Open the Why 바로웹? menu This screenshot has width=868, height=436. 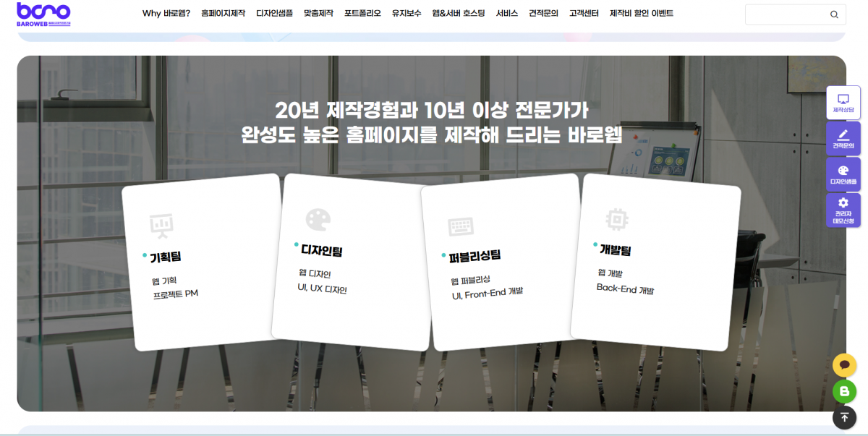point(166,14)
